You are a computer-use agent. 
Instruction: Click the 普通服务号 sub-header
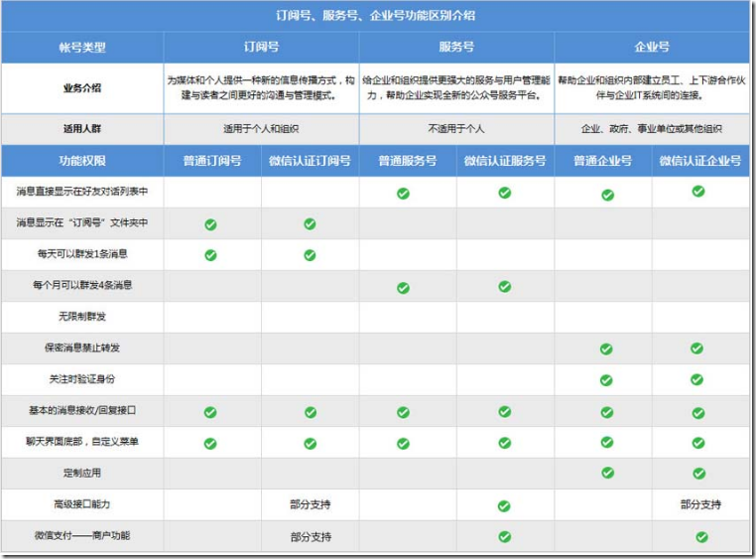408,161
